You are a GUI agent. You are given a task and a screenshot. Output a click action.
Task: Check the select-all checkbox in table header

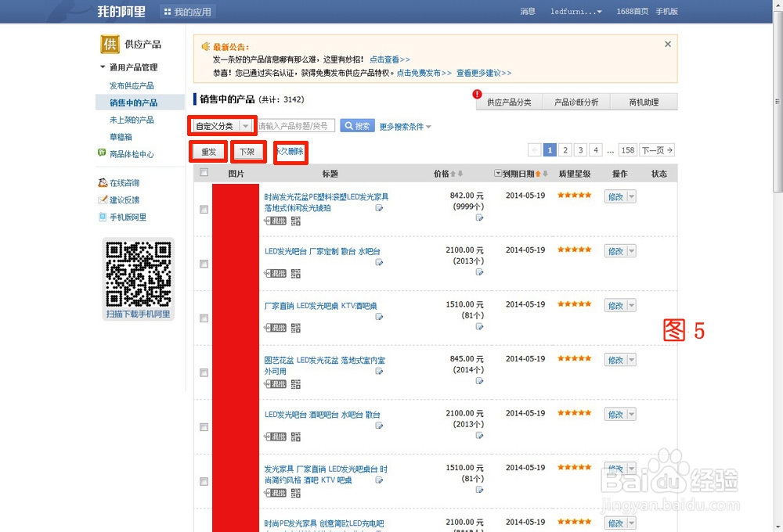coord(204,172)
